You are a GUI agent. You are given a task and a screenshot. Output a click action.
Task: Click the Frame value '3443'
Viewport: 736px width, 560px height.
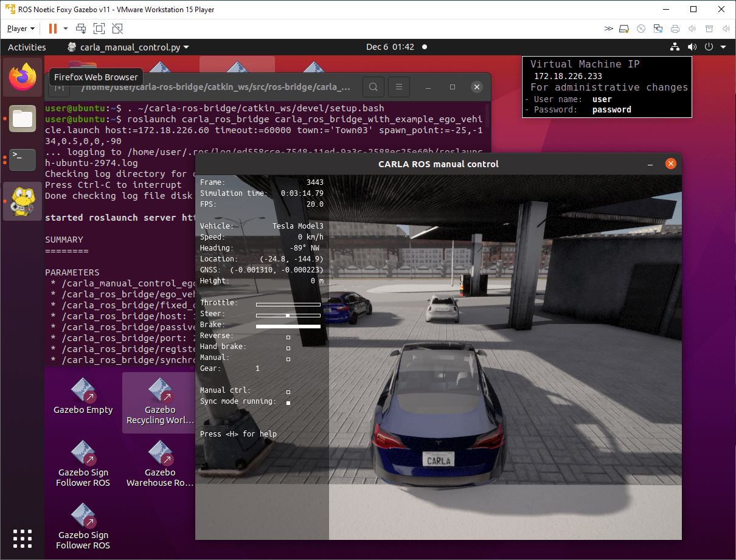tap(315, 182)
